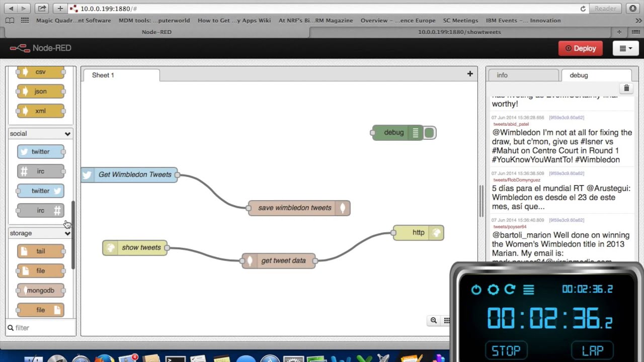Click the Node-RED logo
This screenshot has width=644, height=362.
[x=41, y=48]
